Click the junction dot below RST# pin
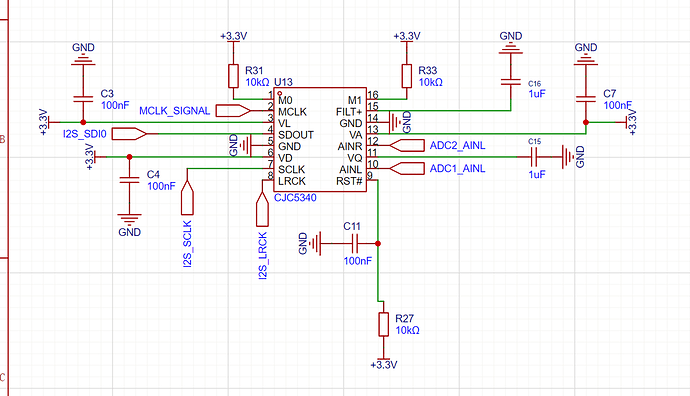This screenshot has width=690, height=396. 378,243
